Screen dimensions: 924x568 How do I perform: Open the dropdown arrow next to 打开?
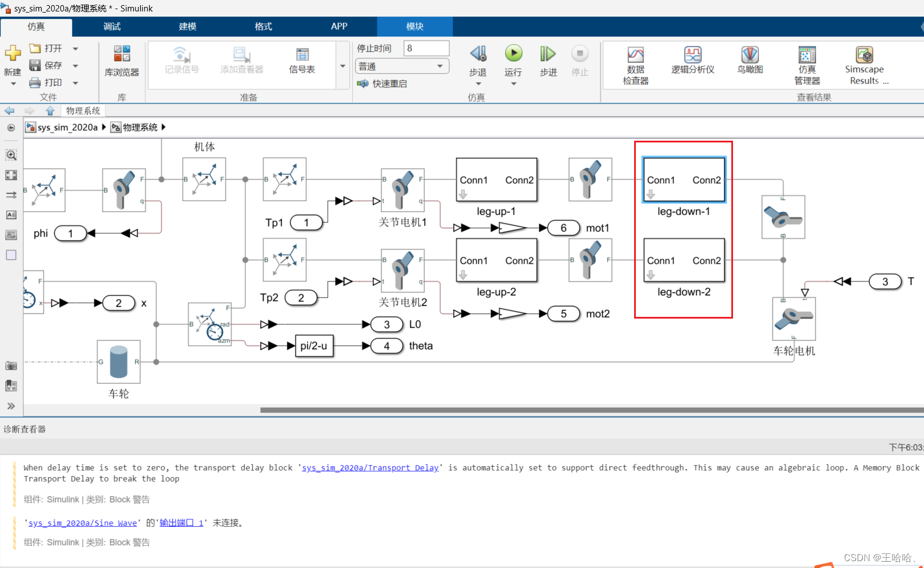(75, 49)
